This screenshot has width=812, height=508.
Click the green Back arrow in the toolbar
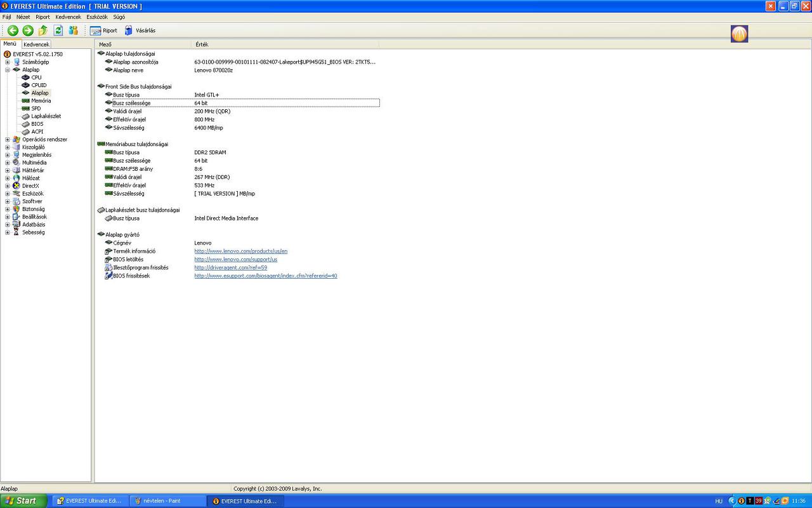(x=13, y=30)
